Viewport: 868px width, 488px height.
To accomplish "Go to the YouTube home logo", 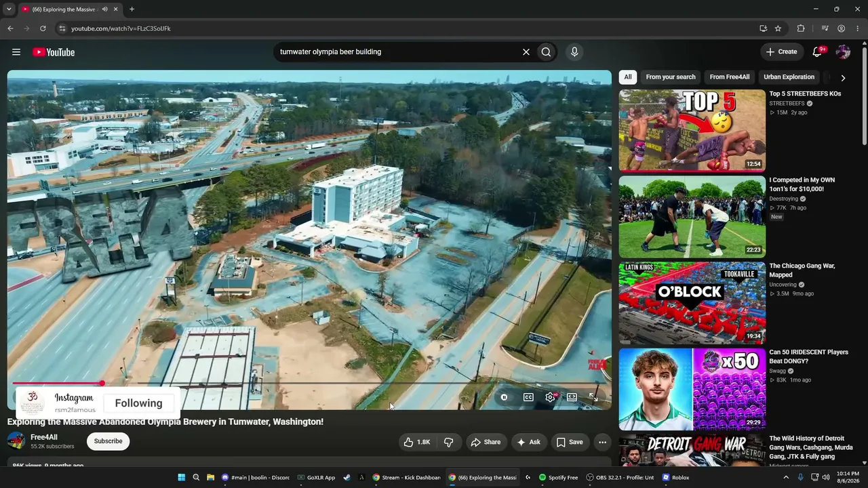I will coord(54,52).
